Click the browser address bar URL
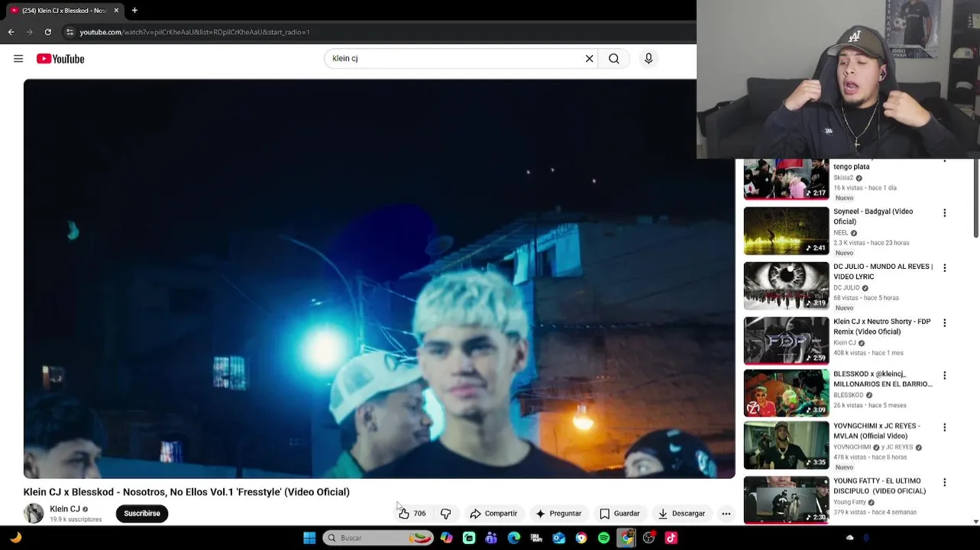 point(195,32)
